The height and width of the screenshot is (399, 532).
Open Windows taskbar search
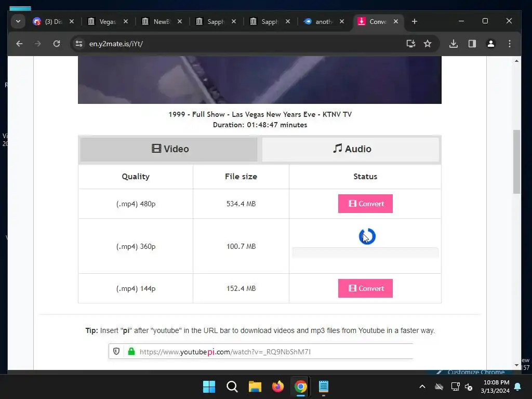tap(232, 387)
